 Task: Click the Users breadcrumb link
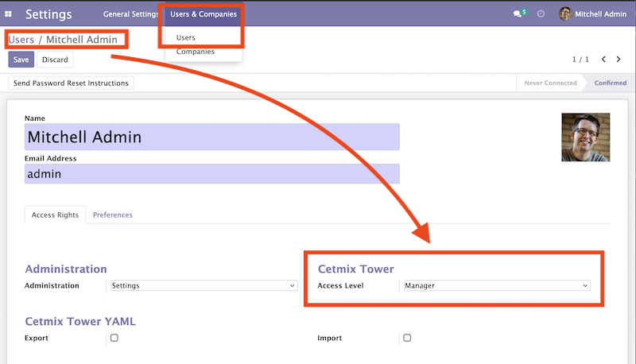pyautogui.click(x=21, y=39)
